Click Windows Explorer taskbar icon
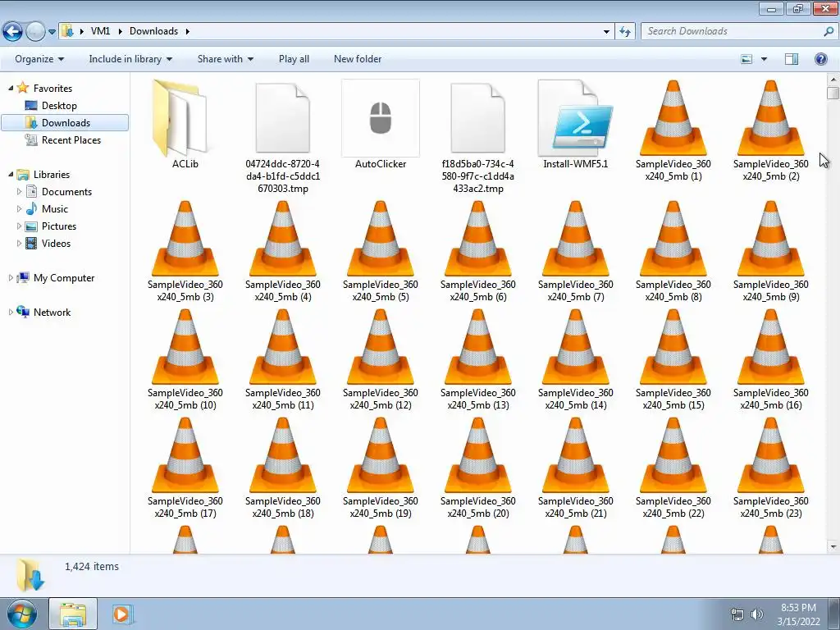Viewport: 840px width, 630px height. 73,614
